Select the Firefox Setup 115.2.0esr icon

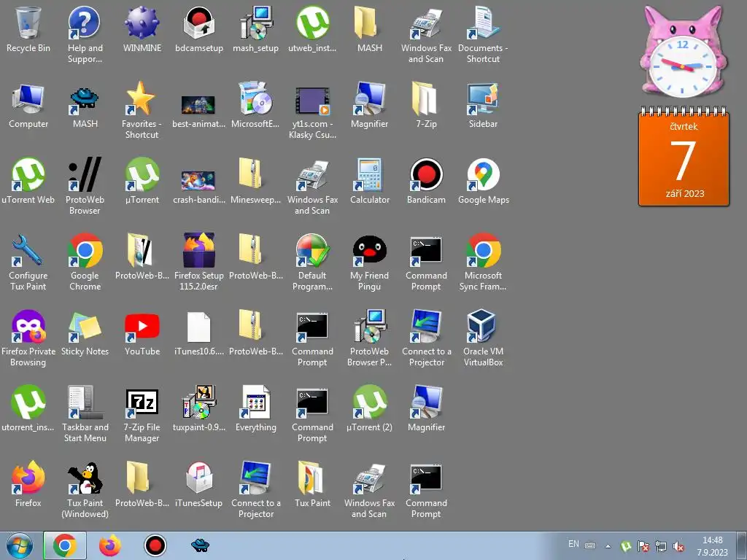(x=199, y=250)
